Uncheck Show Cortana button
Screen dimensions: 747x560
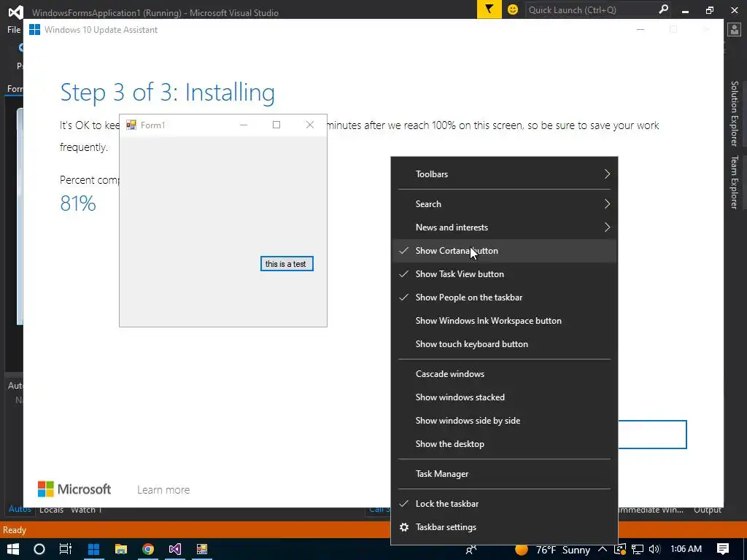504,251
